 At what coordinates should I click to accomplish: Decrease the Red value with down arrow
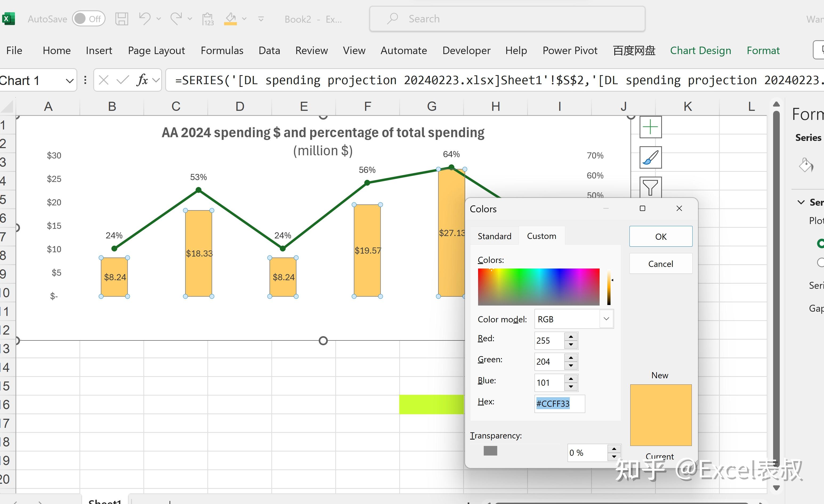[x=571, y=345]
